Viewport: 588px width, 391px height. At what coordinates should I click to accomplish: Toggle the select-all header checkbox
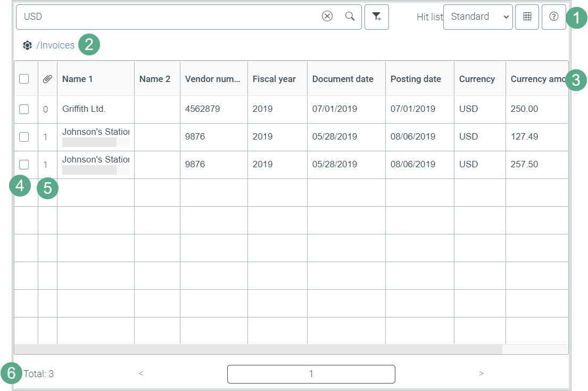tap(24, 79)
